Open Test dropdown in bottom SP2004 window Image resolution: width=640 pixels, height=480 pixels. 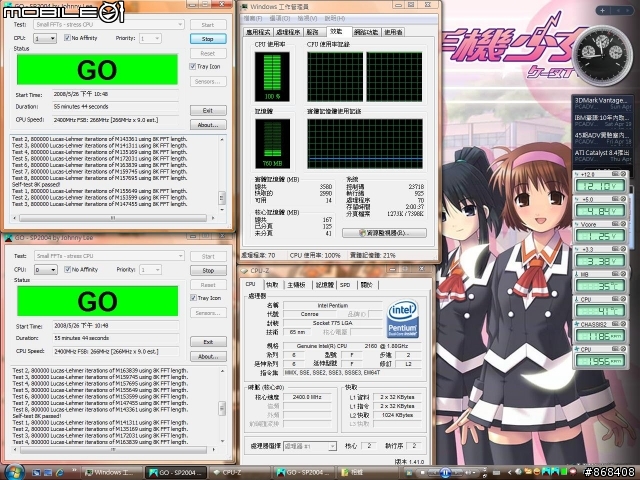(x=109, y=256)
